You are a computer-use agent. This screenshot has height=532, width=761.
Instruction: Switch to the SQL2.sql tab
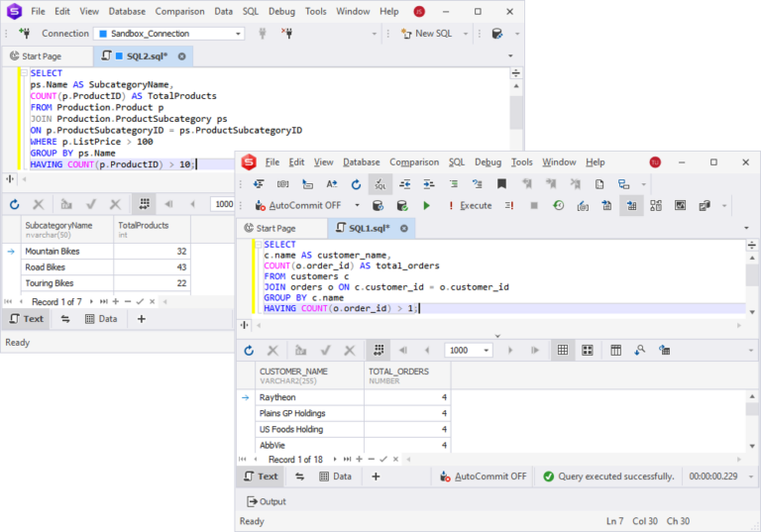[143, 56]
